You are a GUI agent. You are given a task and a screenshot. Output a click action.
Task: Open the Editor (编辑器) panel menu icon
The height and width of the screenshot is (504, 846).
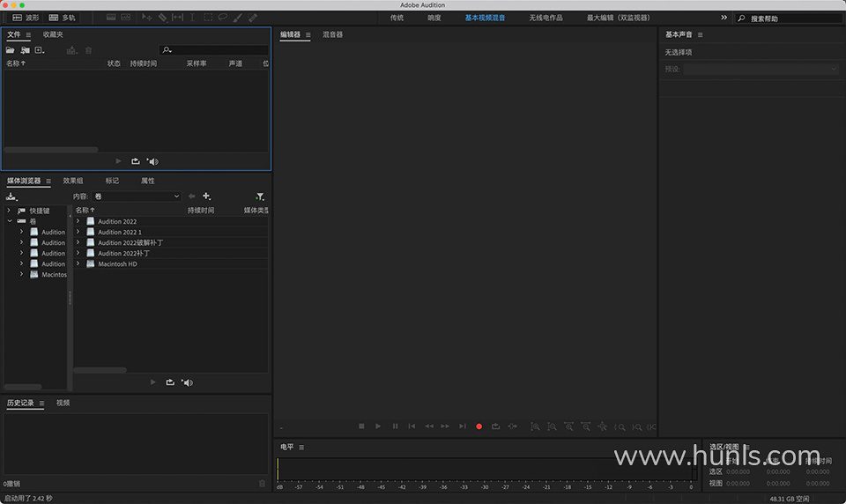click(x=308, y=35)
